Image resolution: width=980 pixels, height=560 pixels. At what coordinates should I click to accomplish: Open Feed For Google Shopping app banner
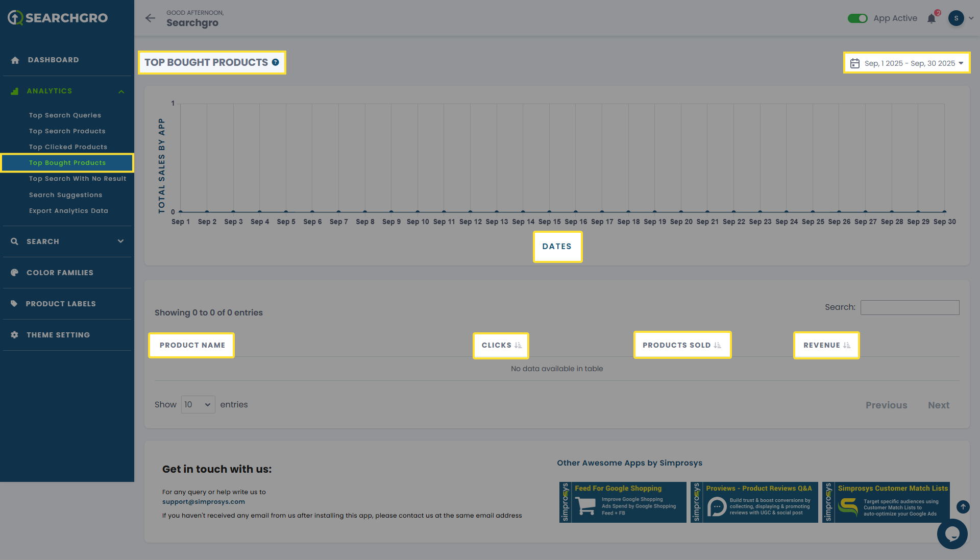tap(623, 502)
